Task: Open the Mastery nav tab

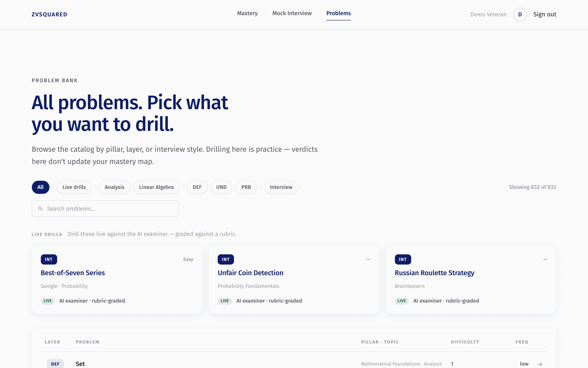Action: (x=247, y=13)
